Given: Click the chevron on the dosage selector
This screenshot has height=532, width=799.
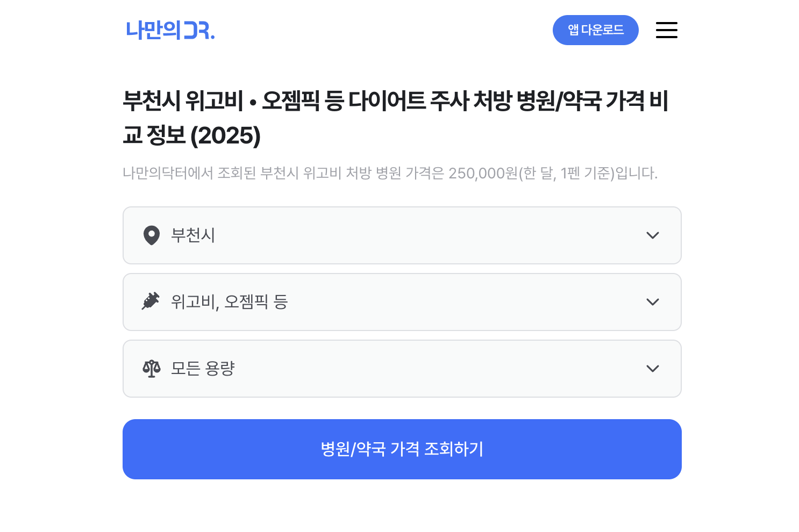Looking at the screenshot, I should tap(653, 369).
